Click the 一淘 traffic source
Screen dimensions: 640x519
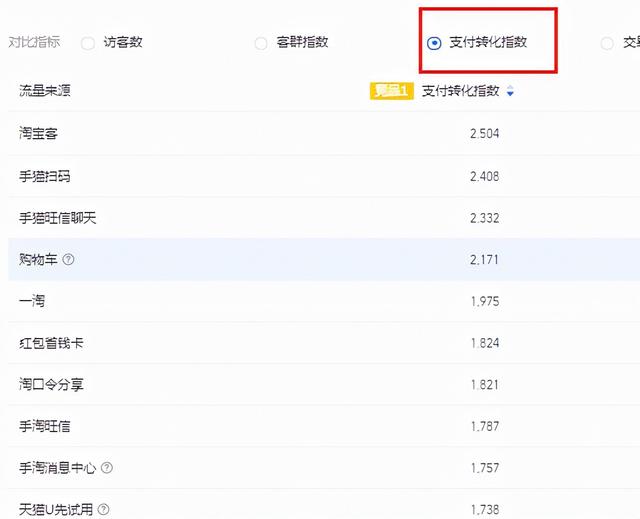(32, 301)
